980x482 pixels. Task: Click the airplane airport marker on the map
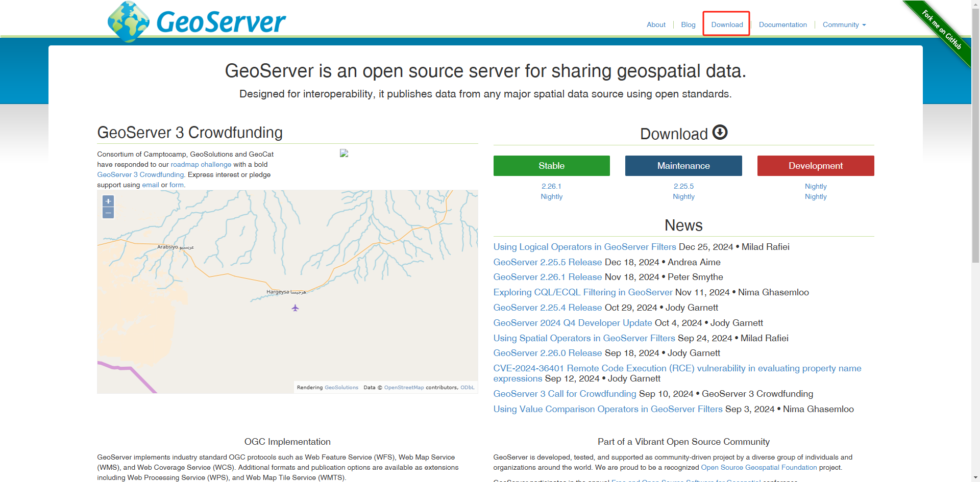point(295,308)
